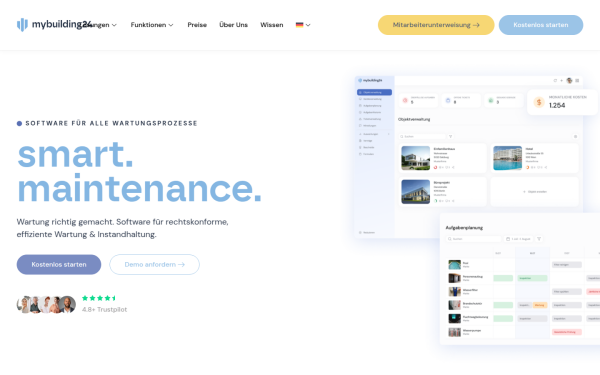This screenshot has width=600, height=375.
Task: Open the user avatar in dashboard top bar
Action: (x=569, y=80)
